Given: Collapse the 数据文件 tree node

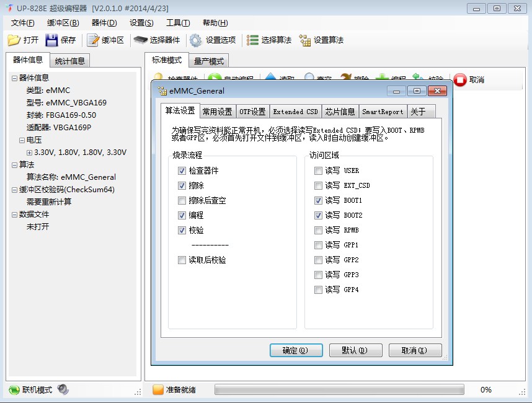Looking at the screenshot, I should point(14,215).
